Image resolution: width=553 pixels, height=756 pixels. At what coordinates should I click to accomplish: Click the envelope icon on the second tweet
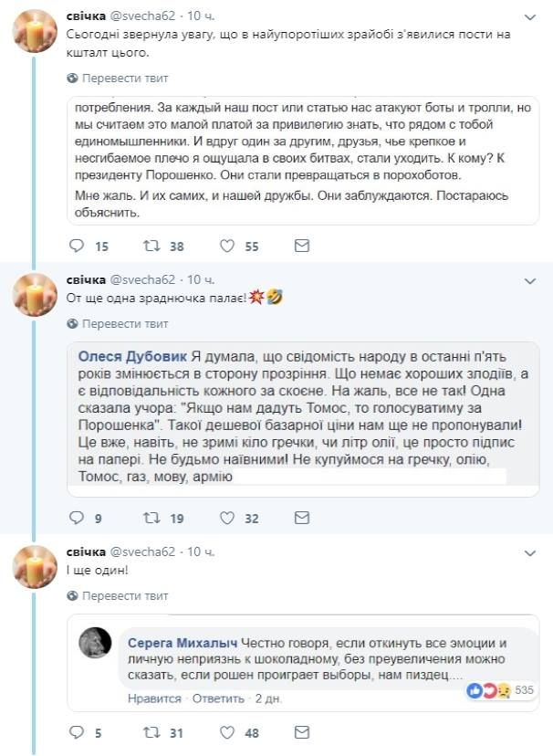pos(301,518)
